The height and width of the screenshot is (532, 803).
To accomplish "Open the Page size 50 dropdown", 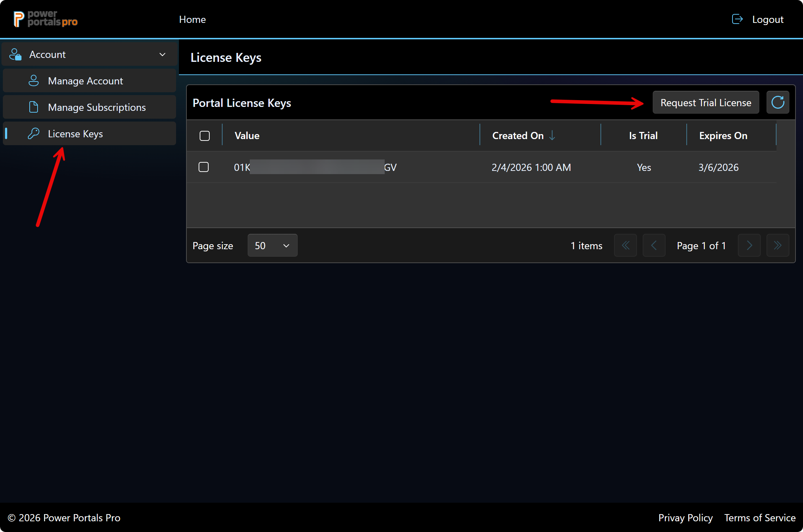I will 272,245.
